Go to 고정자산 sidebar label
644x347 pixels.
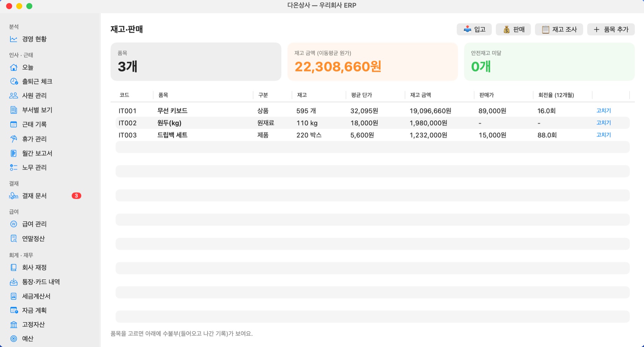tap(33, 324)
